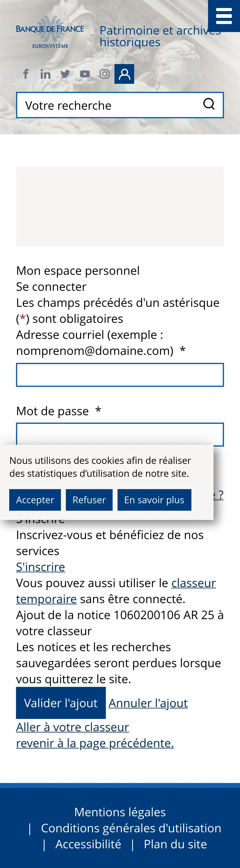The height and width of the screenshot is (868, 240).
Task: Accept cookies with 'Accepter' button
Action: point(35,500)
